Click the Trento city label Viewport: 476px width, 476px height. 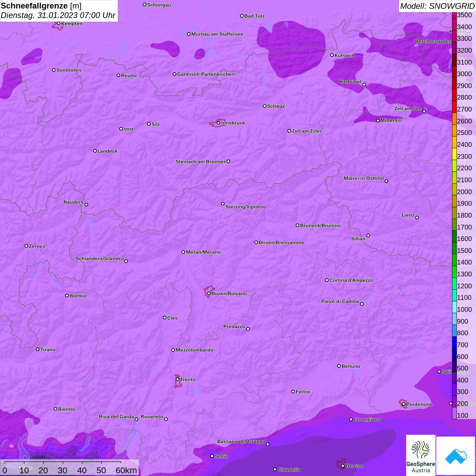click(188, 379)
